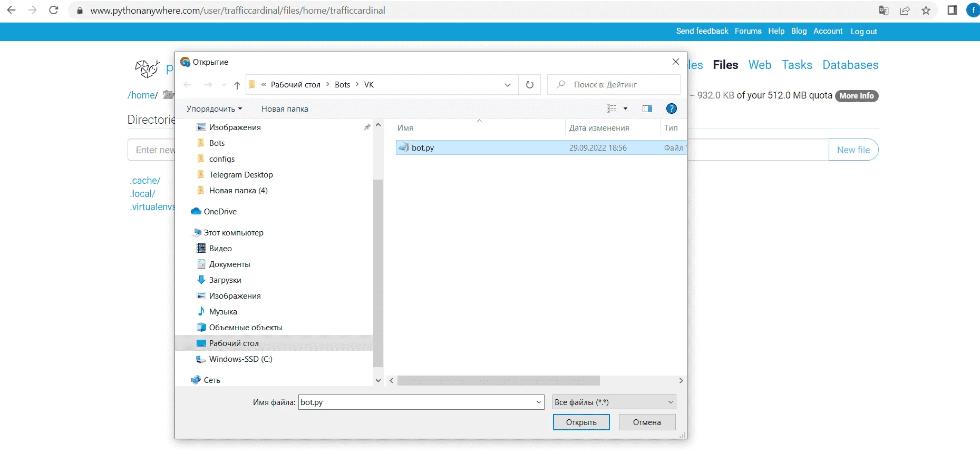This screenshot has height=454, width=980.
Task: Click the bot.py file icon
Action: point(403,147)
